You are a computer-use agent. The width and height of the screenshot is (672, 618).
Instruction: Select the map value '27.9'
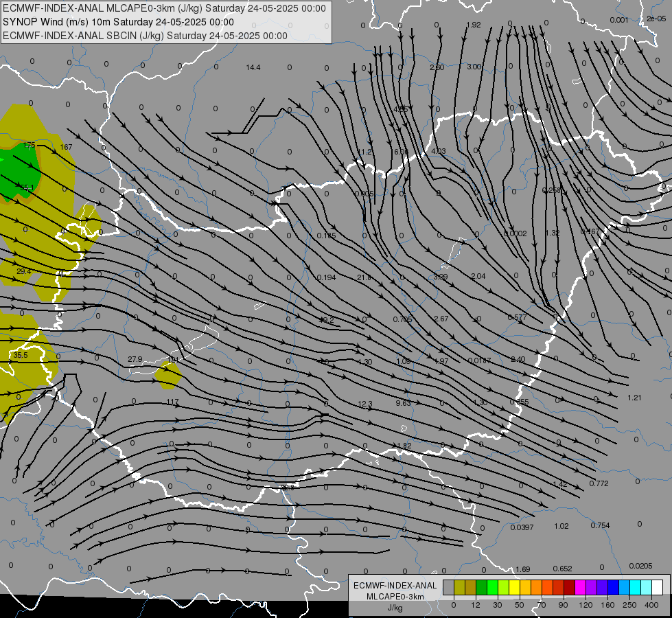(x=135, y=359)
